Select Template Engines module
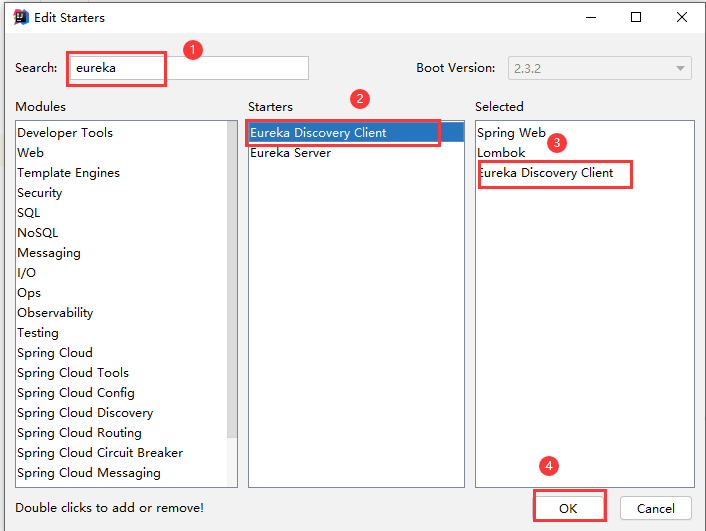This screenshot has height=531, width=706. point(122,173)
